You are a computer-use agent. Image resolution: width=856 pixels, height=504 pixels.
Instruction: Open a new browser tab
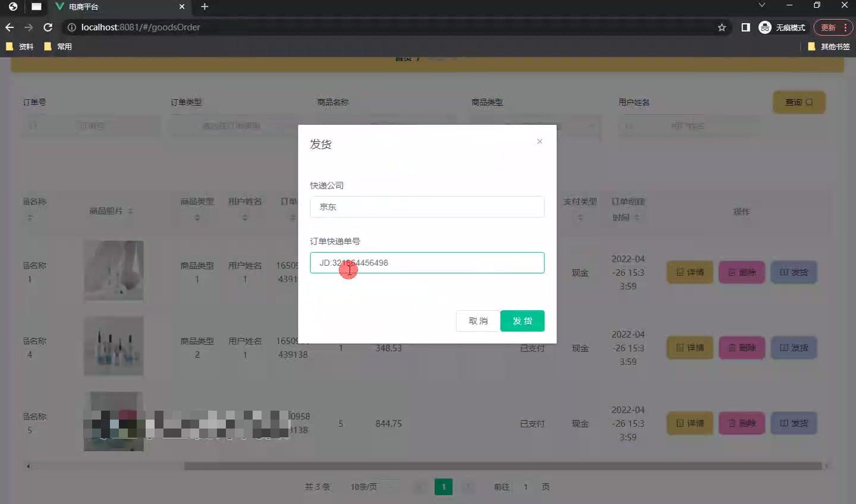(x=204, y=7)
